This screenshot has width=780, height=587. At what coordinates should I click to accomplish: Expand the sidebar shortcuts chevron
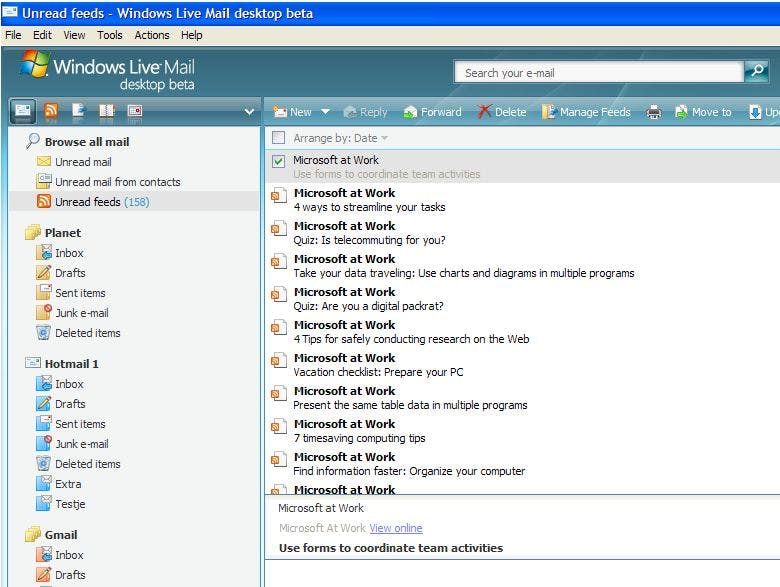[x=250, y=112]
